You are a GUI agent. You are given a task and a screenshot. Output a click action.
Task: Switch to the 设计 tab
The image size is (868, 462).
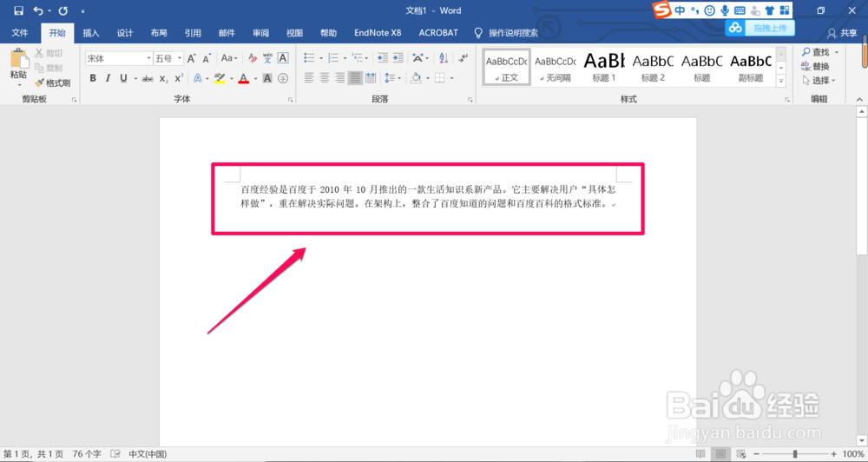click(x=125, y=33)
